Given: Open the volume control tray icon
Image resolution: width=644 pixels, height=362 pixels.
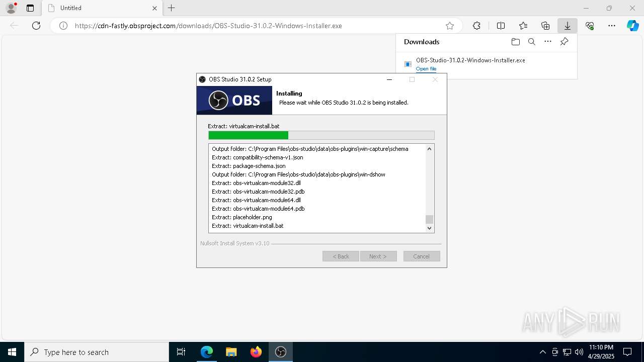Looking at the screenshot, I should tap(579, 352).
